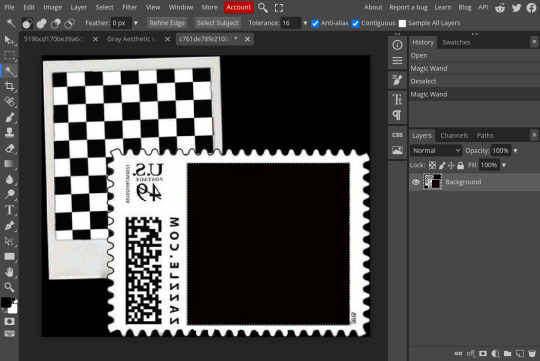This screenshot has height=361, width=540.
Task: Click the Refine Edge button
Action: pyautogui.click(x=167, y=23)
